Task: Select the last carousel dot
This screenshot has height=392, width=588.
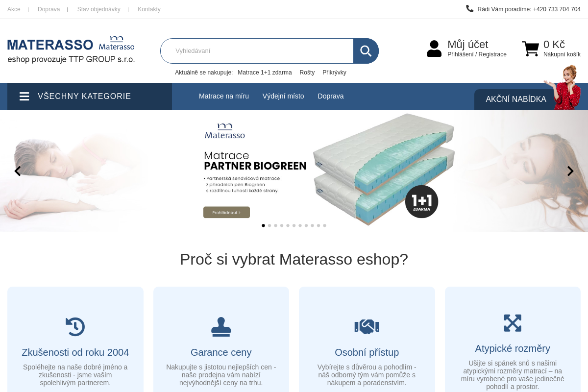Action: pyautogui.click(x=324, y=225)
